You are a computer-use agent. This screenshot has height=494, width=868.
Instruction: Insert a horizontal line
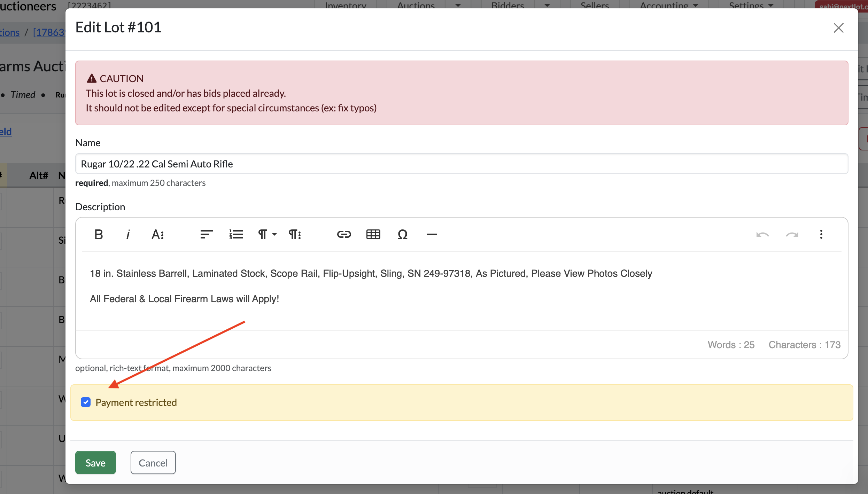coord(432,234)
